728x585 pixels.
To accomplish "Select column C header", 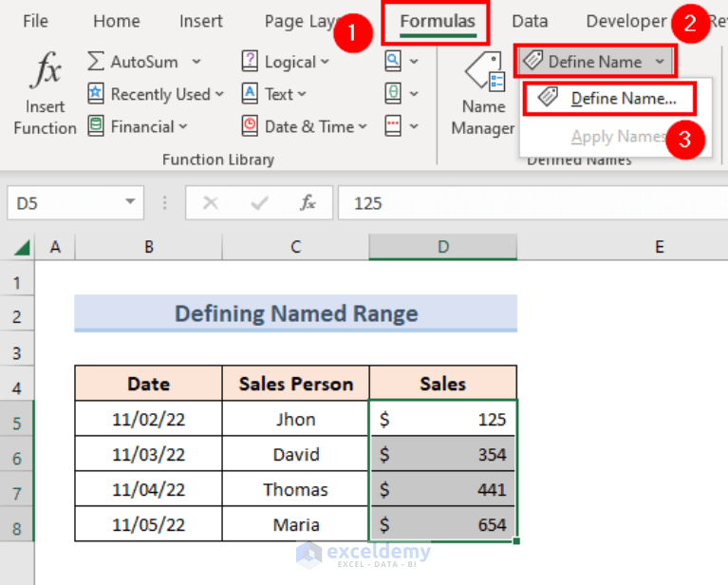I will (296, 247).
